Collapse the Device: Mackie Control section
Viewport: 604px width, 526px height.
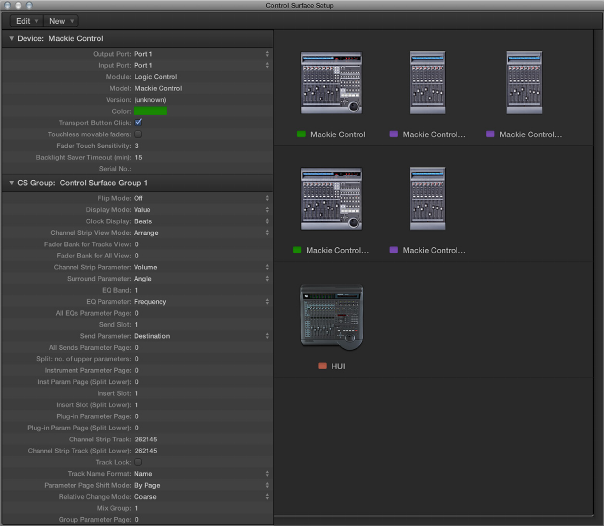click(11, 38)
